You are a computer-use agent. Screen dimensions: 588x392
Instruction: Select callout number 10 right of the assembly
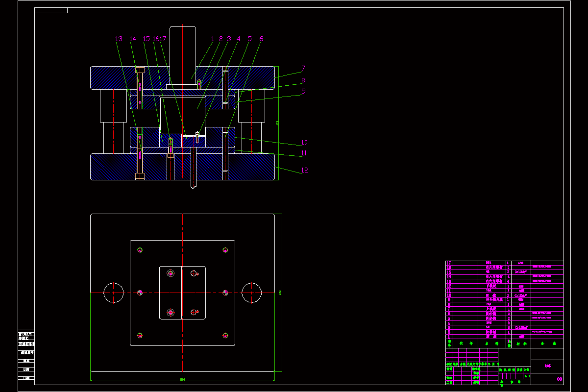click(x=304, y=143)
